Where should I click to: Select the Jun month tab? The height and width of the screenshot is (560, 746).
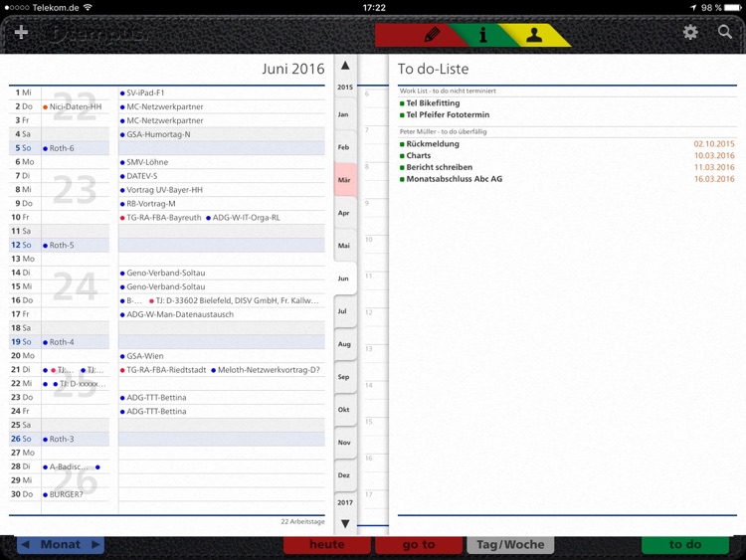pos(343,279)
